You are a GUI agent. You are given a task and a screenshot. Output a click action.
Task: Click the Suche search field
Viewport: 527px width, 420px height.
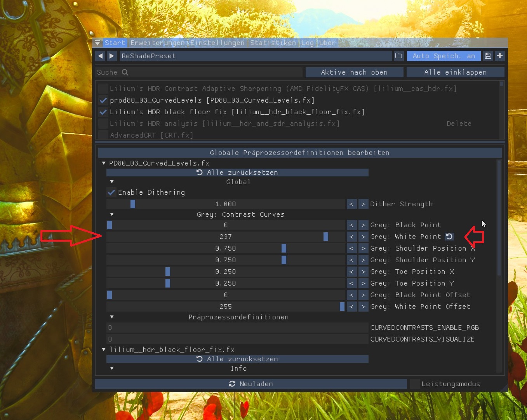coord(198,72)
